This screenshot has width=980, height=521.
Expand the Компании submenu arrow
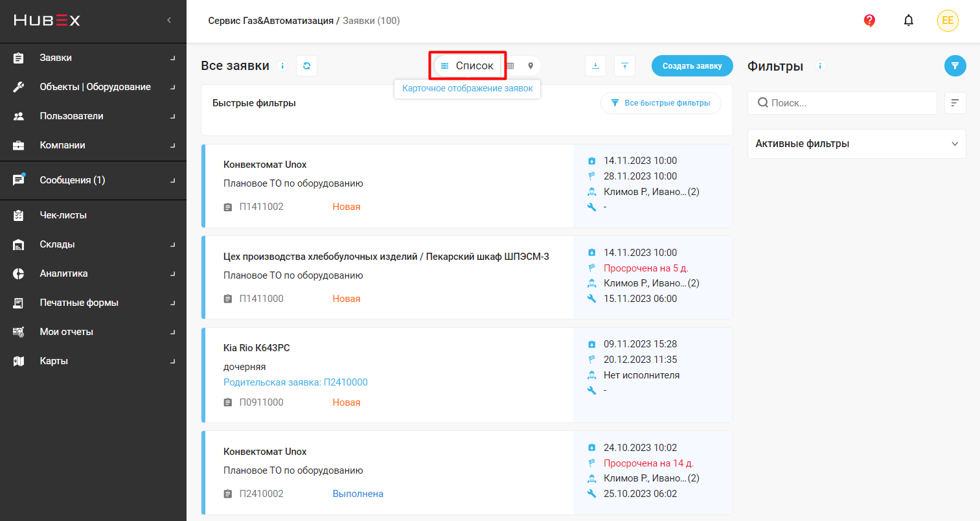tap(173, 145)
